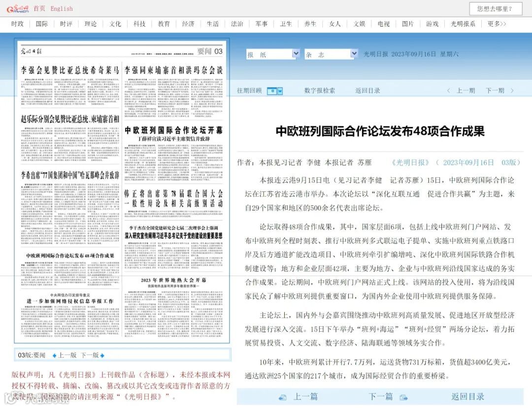
Task: Expand the 更多>> menu
Action: point(497,24)
